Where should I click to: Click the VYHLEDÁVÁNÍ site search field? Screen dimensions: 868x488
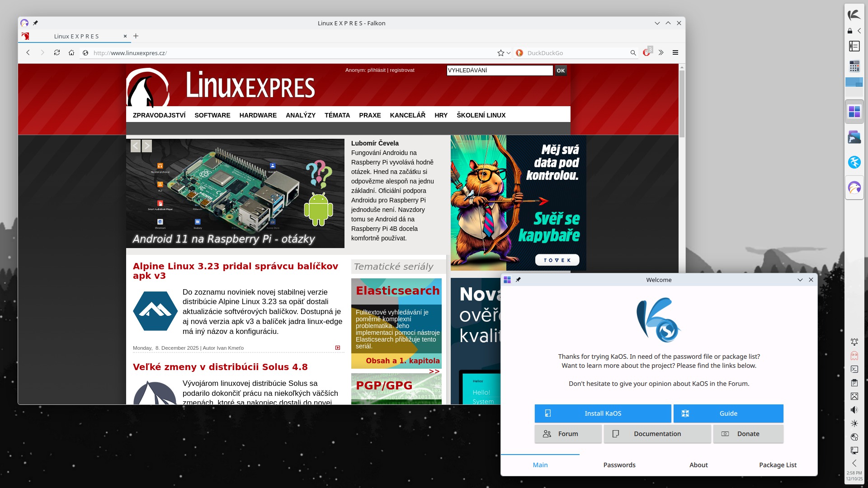coord(499,70)
